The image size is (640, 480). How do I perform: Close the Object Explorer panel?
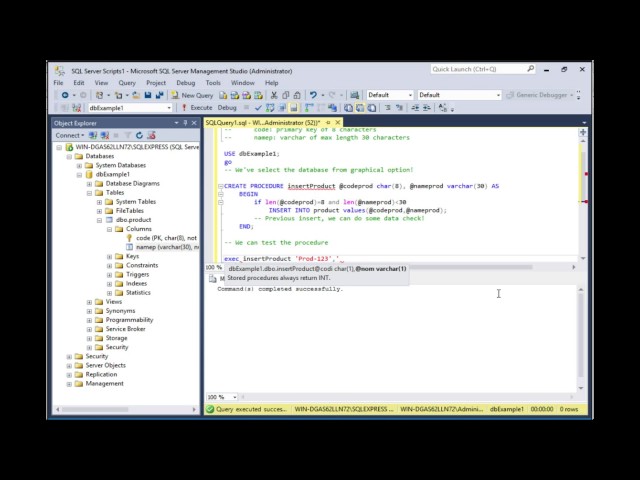194,123
